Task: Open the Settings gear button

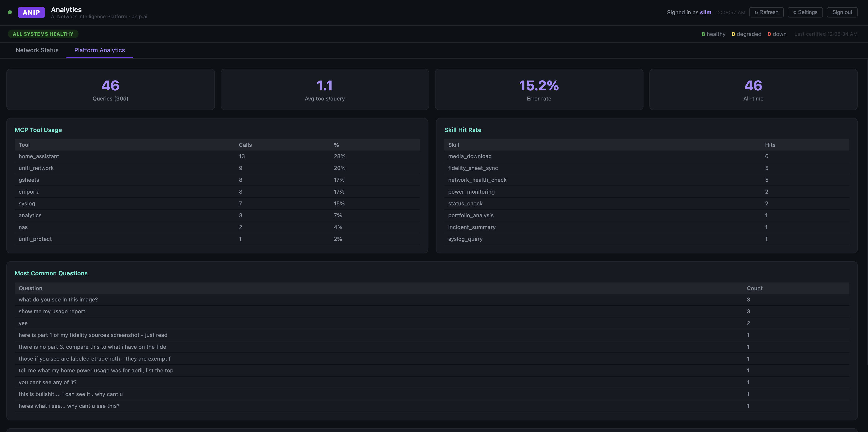Action: (x=805, y=12)
